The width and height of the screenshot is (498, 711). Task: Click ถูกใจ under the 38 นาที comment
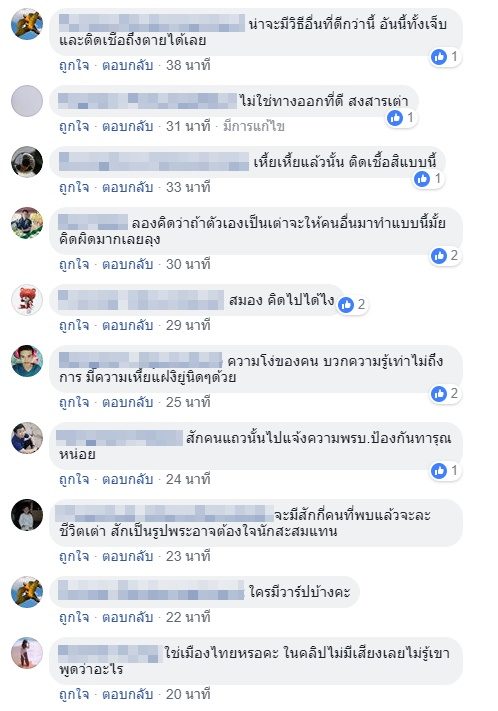(74, 65)
